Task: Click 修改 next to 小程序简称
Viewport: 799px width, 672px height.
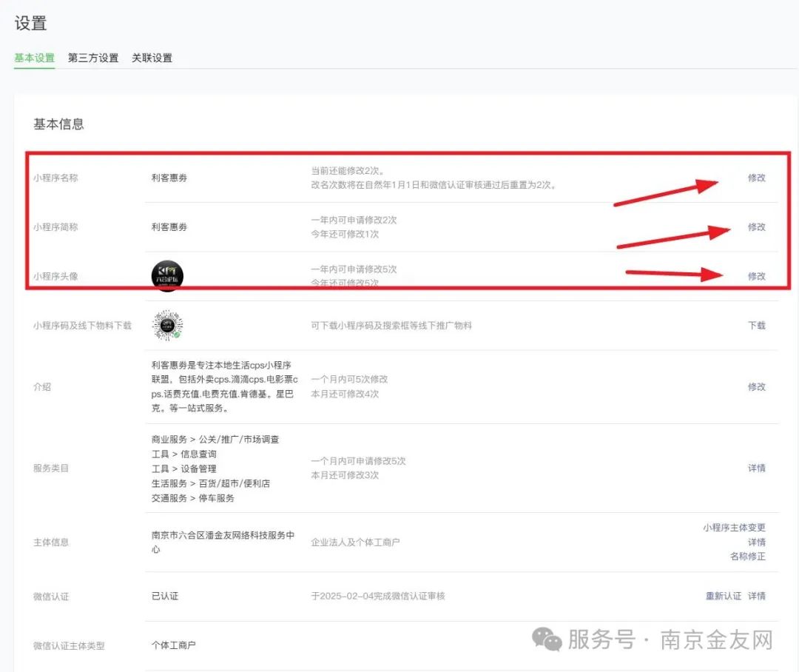Action: [x=756, y=227]
